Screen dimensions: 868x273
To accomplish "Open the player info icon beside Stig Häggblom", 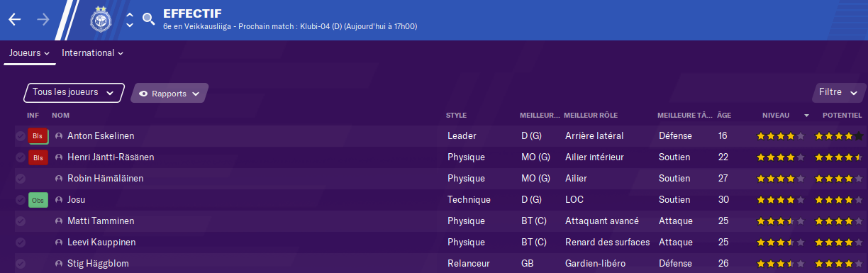I will coord(59,264).
